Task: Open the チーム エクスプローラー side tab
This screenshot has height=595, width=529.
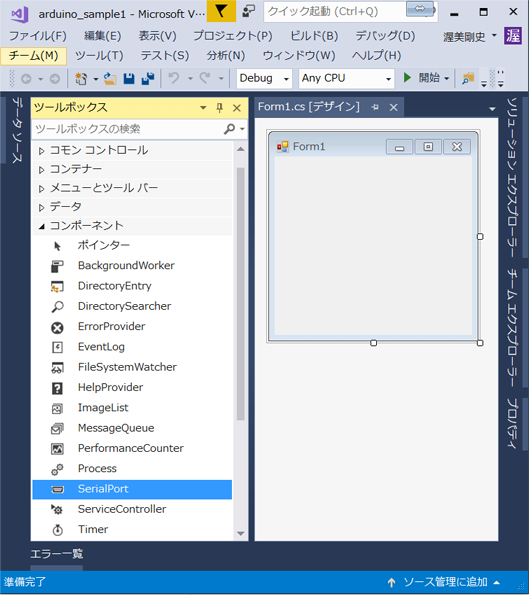Action: point(512,328)
